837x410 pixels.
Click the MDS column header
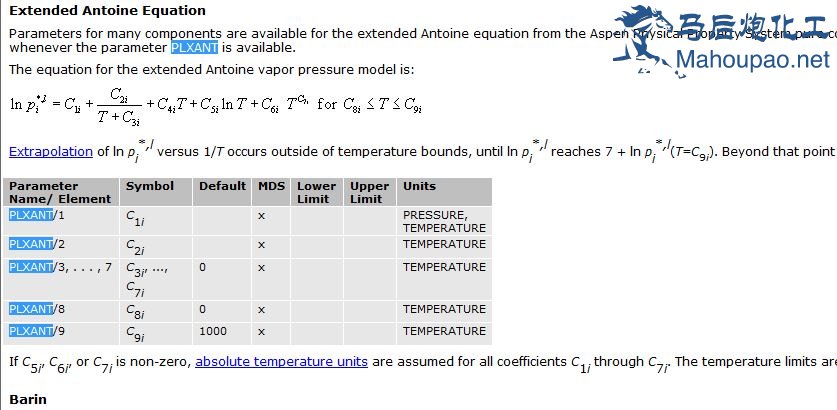[271, 186]
